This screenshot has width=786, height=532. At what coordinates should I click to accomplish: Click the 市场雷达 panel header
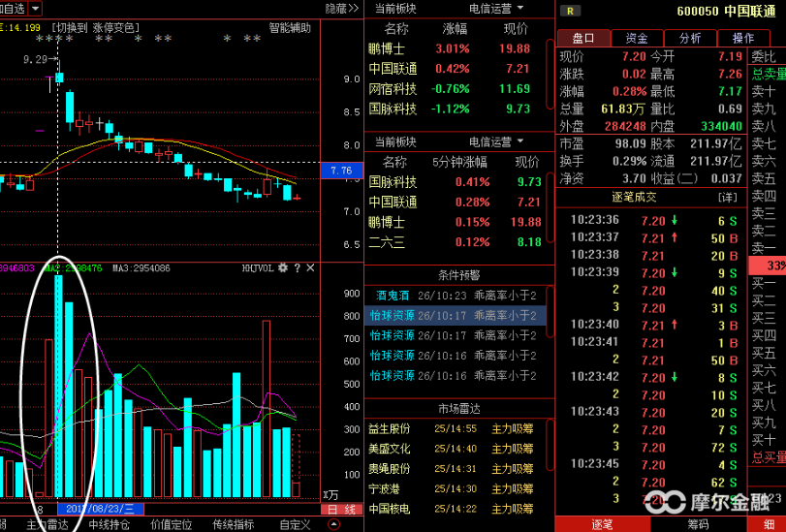[x=459, y=409]
